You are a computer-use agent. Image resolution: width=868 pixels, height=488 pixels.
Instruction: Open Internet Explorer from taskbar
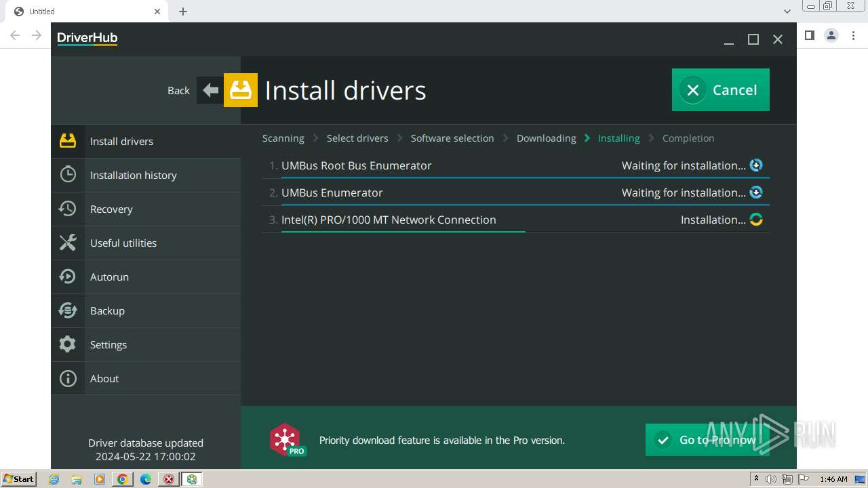click(x=54, y=479)
